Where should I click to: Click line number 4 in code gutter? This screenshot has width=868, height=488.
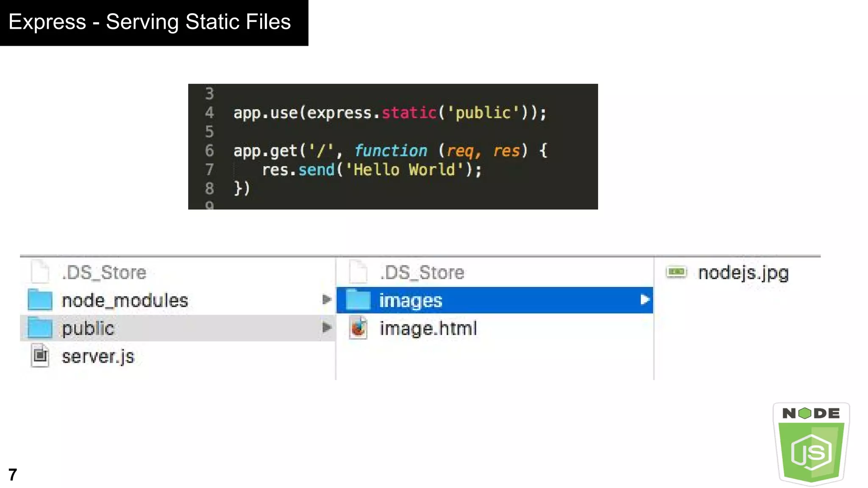coord(209,113)
